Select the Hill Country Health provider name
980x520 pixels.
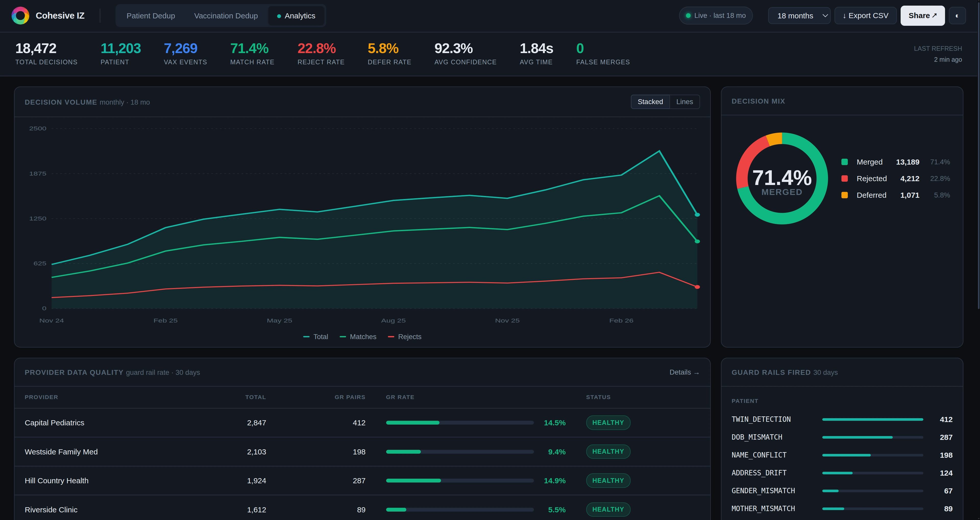(x=56, y=480)
